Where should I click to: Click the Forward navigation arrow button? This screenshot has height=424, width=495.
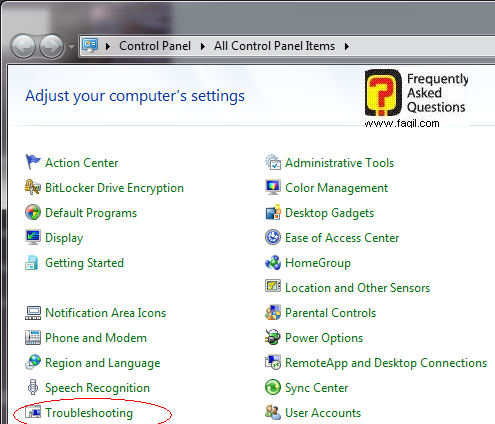coord(52,46)
